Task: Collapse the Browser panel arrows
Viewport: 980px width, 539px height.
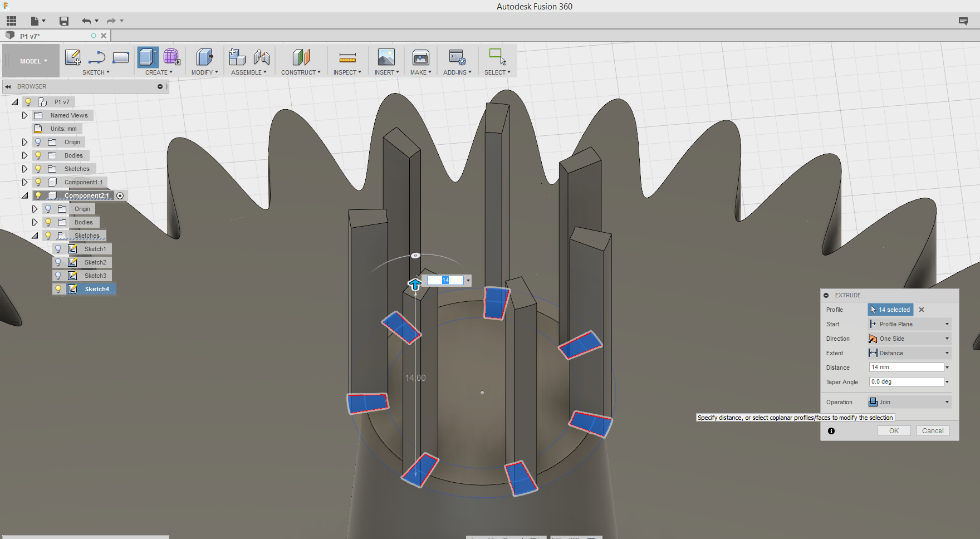Action: (8, 86)
